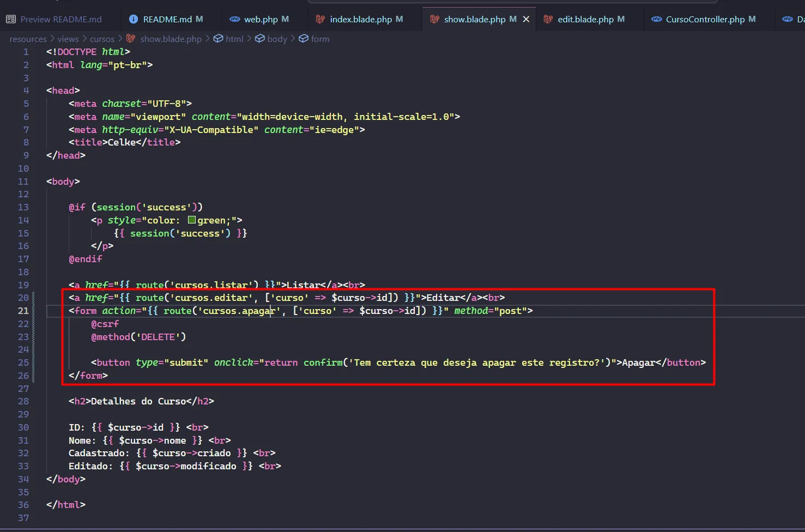Click the symbol icon beside html breadcrumb
This screenshot has width=805, height=532.
coord(218,39)
